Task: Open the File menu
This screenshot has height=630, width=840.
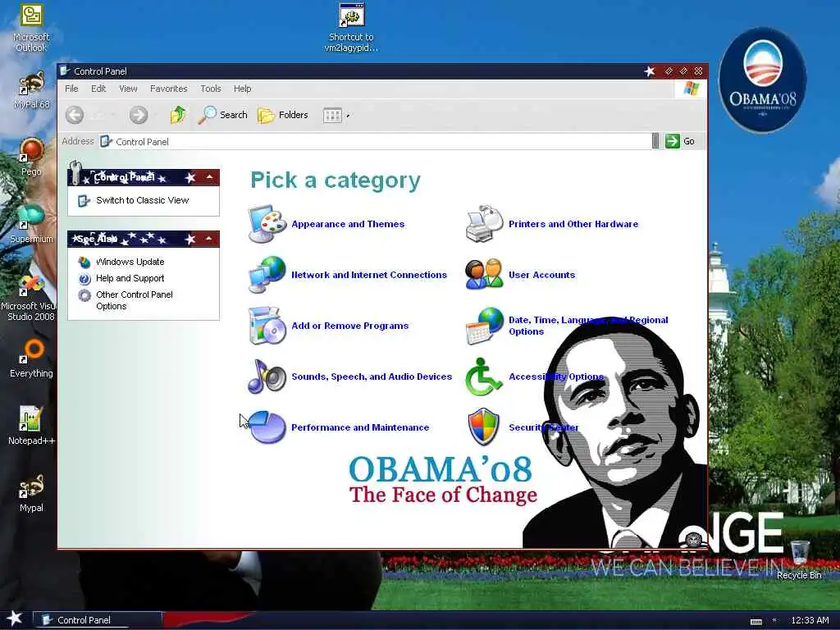Action: click(71, 89)
